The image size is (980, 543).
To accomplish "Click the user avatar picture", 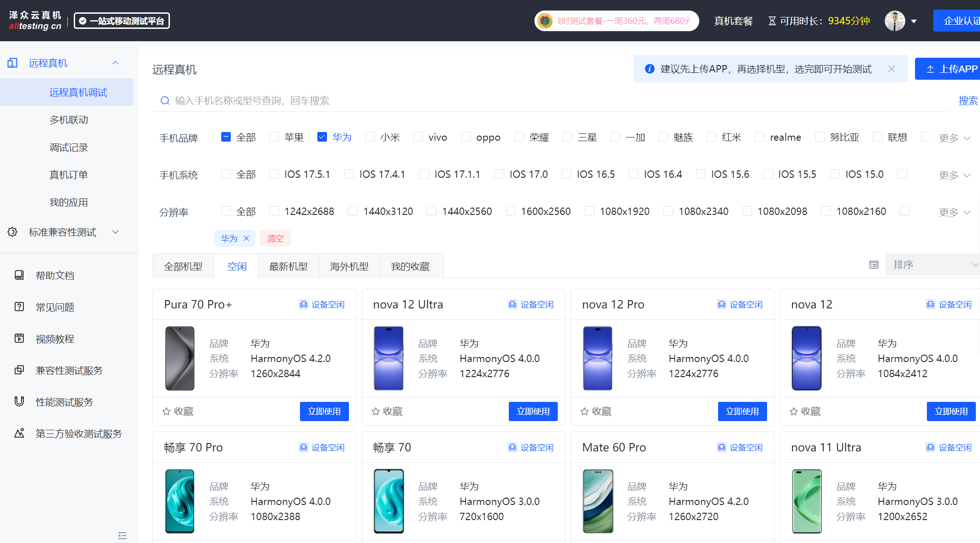I will (x=895, y=21).
